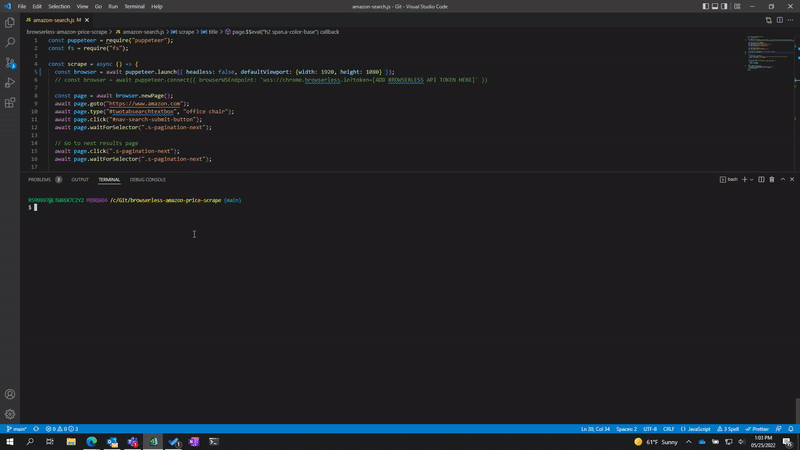Open the launch profile dropdown arrow
800x450 pixels.
coord(752,180)
